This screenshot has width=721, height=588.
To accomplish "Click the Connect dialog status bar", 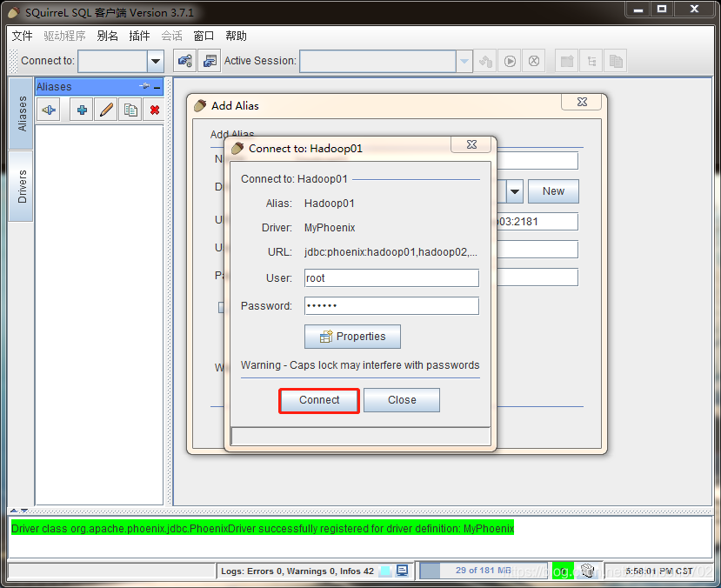I will (360, 436).
